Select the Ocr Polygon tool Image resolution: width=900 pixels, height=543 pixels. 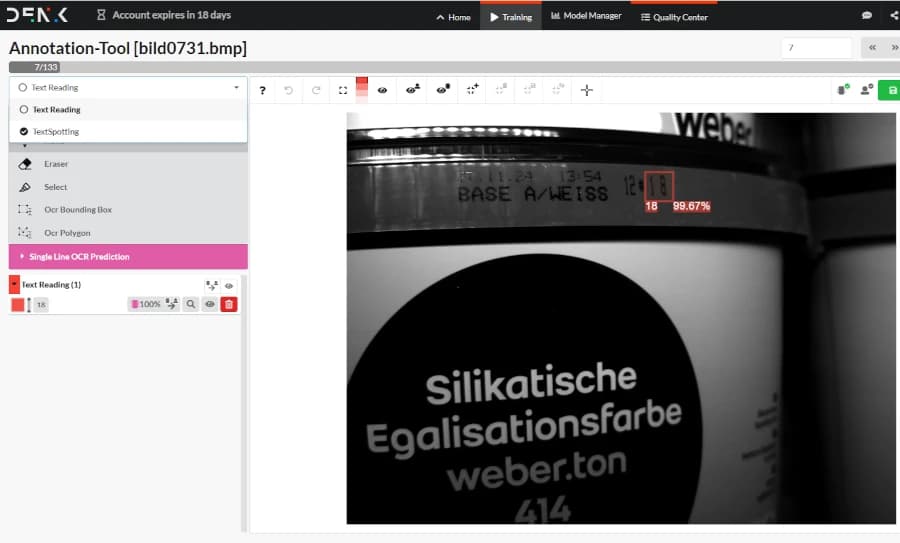pos(67,233)
